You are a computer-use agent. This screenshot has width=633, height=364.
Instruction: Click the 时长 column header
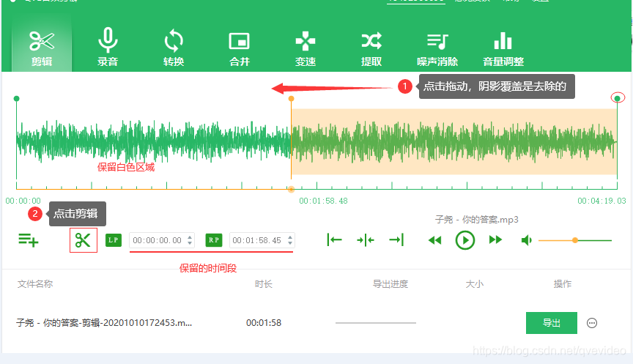[x=264, y=284]
